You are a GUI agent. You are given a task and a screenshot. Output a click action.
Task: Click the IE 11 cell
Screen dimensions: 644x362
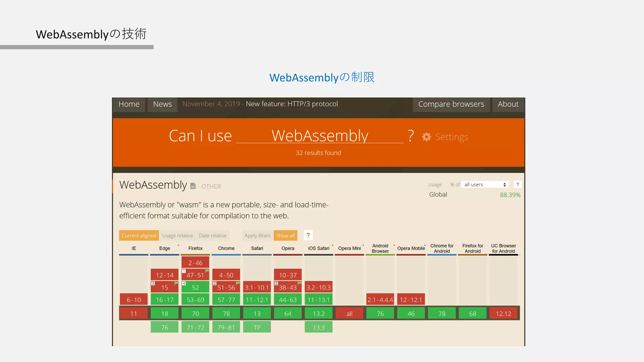134,313
